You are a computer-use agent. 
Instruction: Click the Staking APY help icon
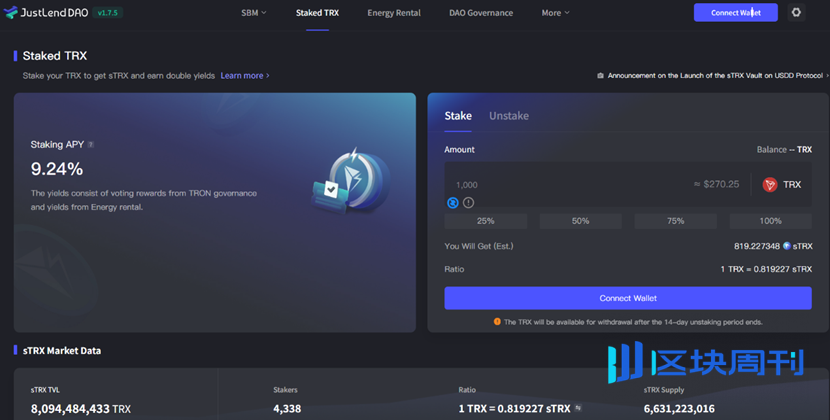tap(91, 145)
